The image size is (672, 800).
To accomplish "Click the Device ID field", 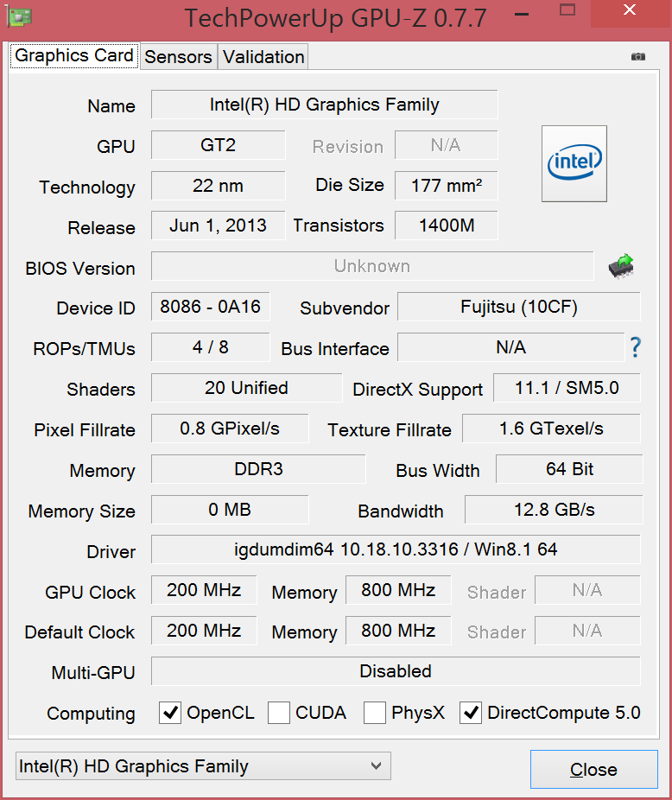I will tap(210, 307).
